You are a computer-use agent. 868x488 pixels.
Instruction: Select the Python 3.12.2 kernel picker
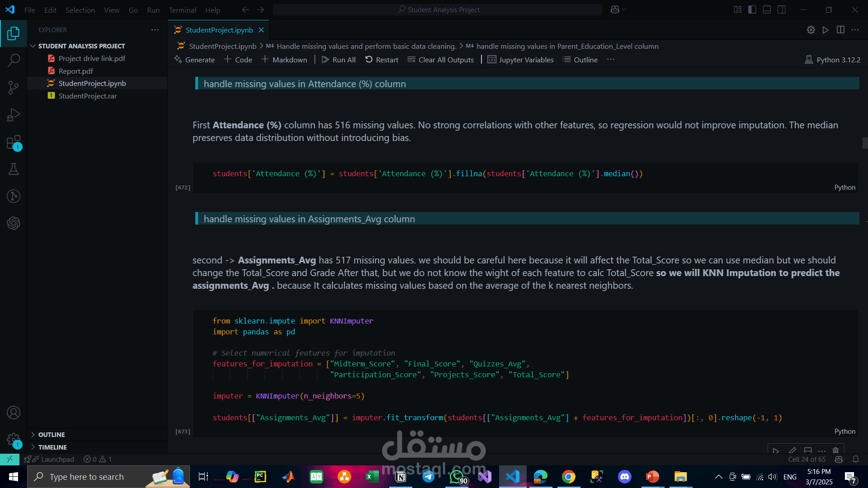click(x=833, y=60)
